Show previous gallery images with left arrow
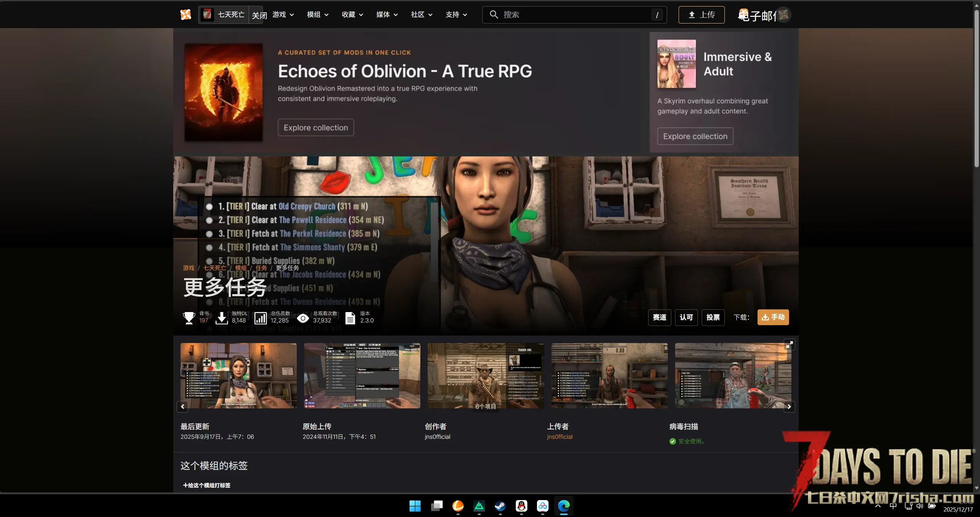Screen dimensions: 980x517 pos(182,406)
